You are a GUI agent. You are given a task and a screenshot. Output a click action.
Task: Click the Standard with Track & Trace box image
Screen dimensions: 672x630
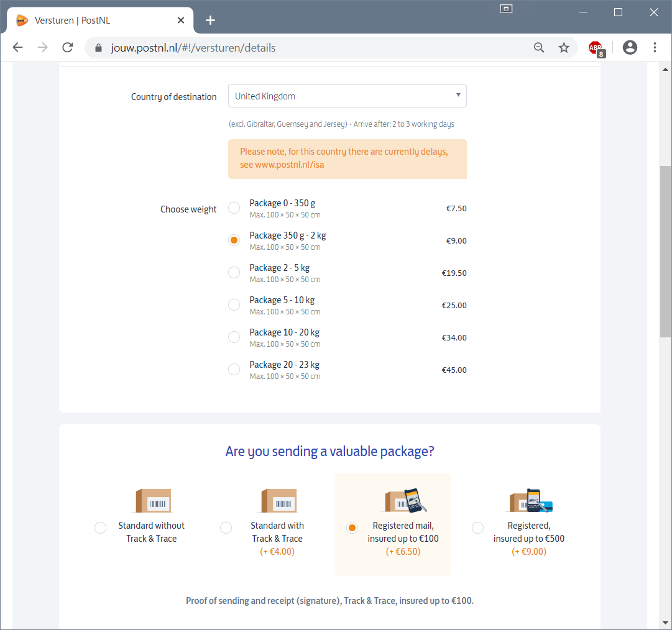point(277,501)
